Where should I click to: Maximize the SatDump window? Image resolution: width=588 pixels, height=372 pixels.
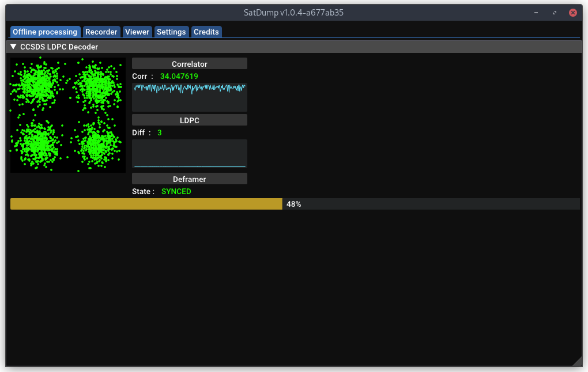click(554, 13)
